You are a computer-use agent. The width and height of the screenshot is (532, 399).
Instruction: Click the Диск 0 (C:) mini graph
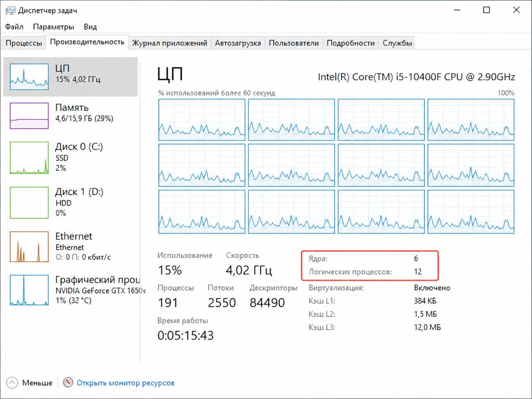29,158
